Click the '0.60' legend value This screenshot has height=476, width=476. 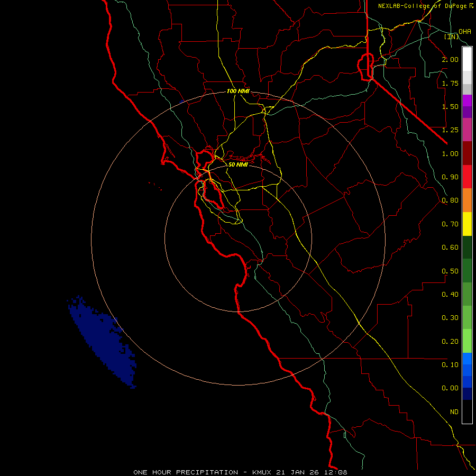coord(450,248)
